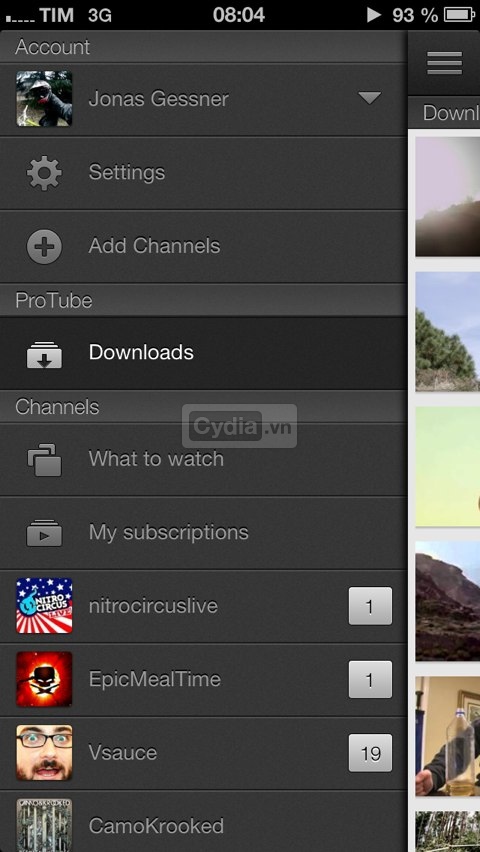480x852 pixels.
Task: Click the My subscriptions play-folder icon
Action: pyautogui.click(x=44, y=532)
